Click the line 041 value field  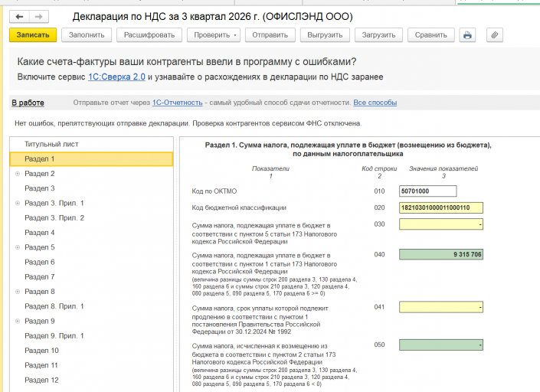pyautogui.click(x=441, y=307)
